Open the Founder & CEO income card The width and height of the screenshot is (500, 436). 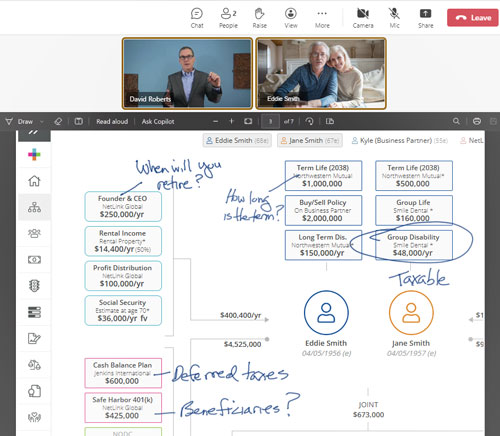click(123, 206)
